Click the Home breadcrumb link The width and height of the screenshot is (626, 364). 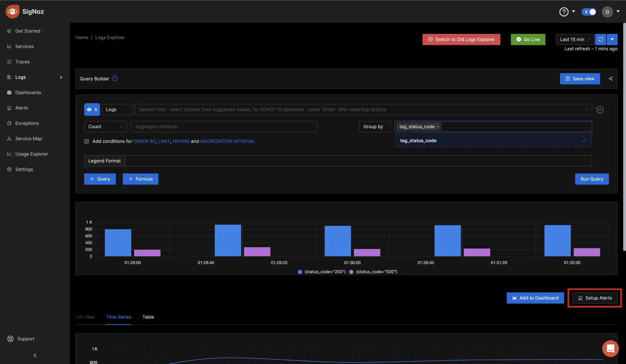82,37
